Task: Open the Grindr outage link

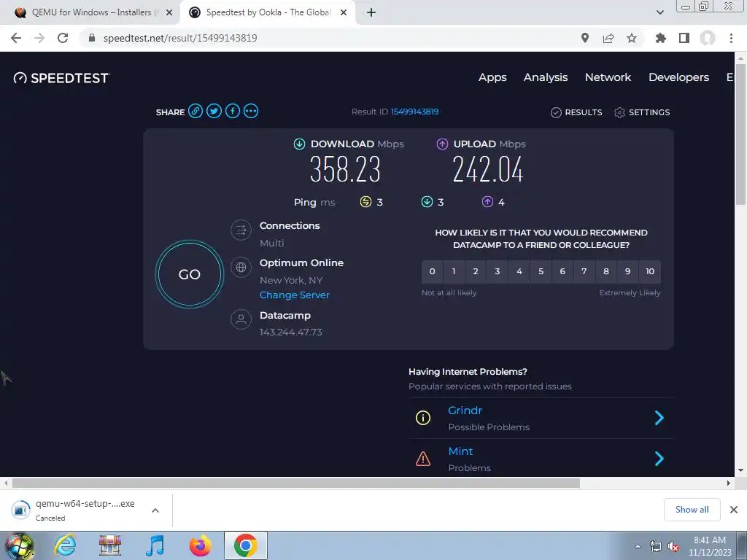Action: click(x=465, y=411)
